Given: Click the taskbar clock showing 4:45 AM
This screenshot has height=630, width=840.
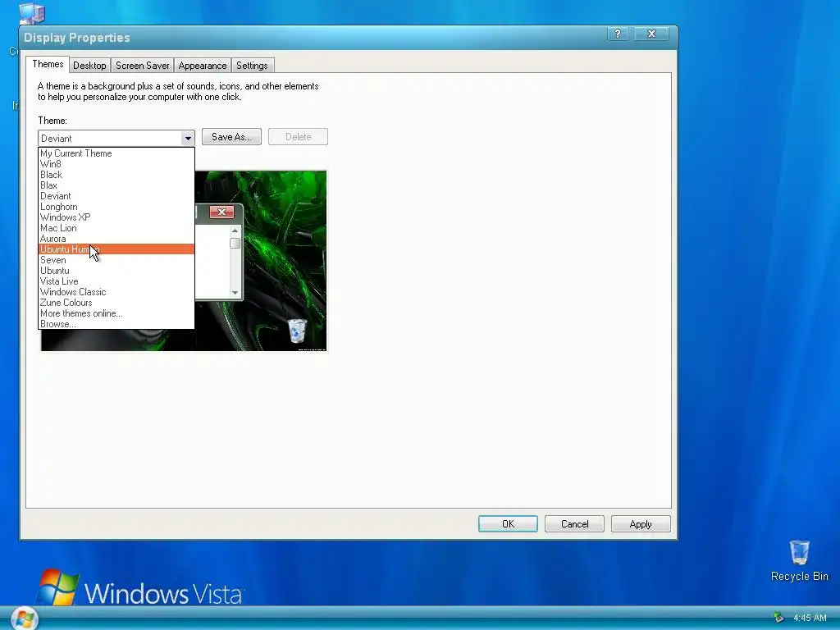Looking at the screenshot, I should pos(810,618).
